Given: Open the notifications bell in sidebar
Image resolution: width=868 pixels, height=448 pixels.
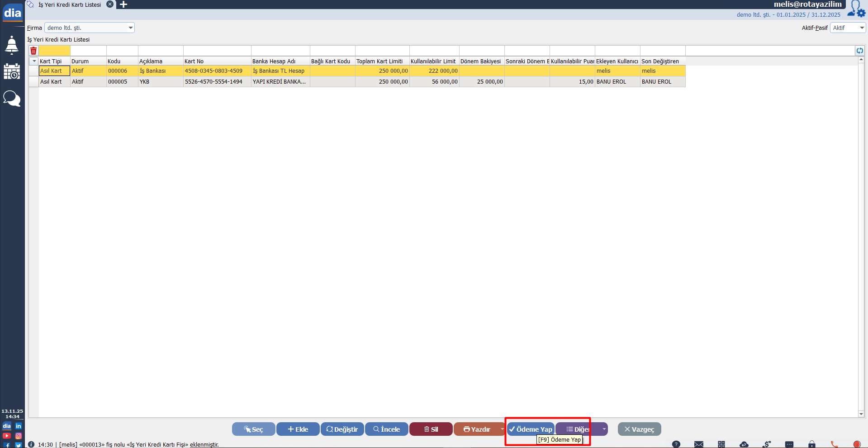Looking at the screenshot, I should 12,45.
